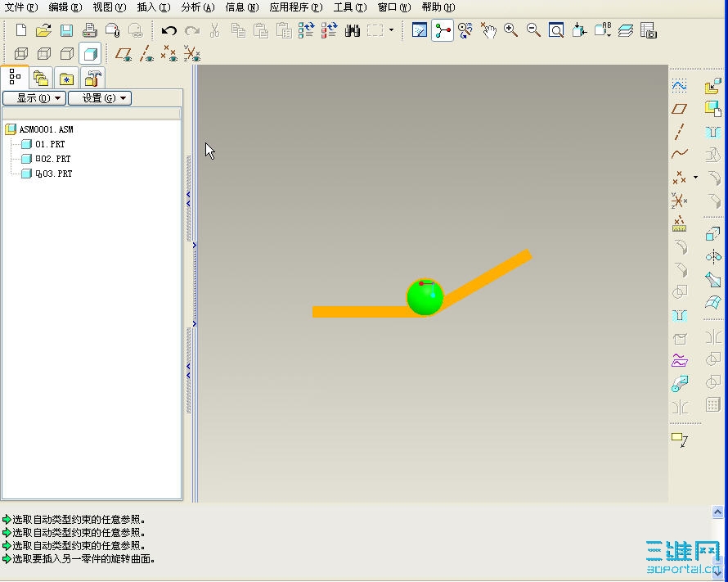
Task: Refit the model to the window
Action: pos(556,30)
